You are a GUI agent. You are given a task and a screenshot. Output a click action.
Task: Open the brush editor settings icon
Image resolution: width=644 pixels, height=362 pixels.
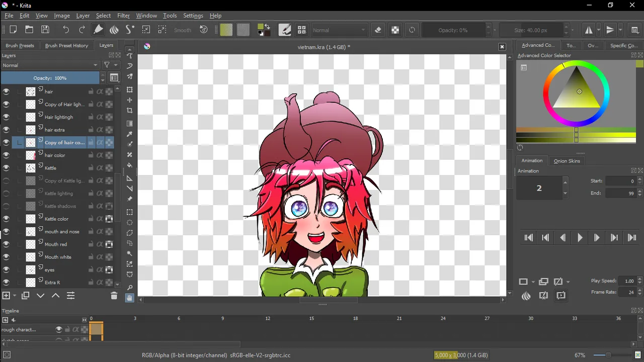[x=285, y=30]
